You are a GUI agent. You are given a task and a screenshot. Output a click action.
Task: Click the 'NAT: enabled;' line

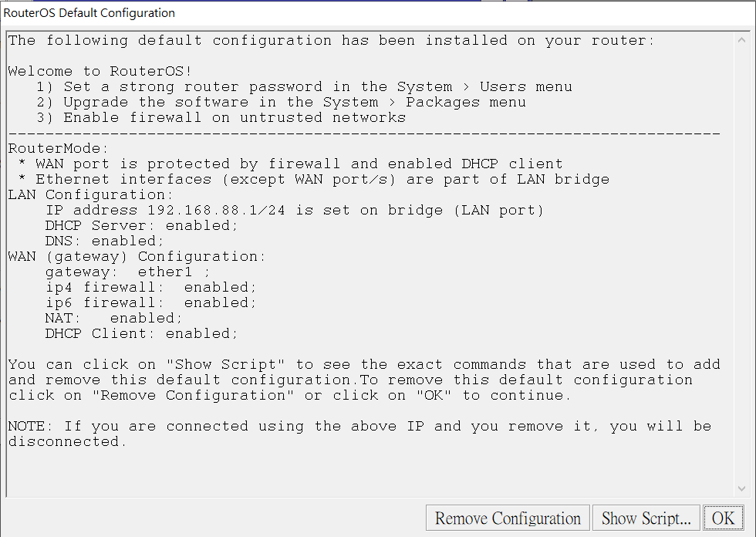[114, 318]
